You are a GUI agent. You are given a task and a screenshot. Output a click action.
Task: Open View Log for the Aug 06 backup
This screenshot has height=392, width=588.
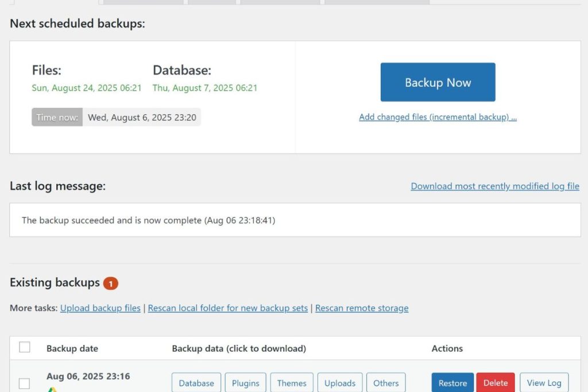pos(543,382)
